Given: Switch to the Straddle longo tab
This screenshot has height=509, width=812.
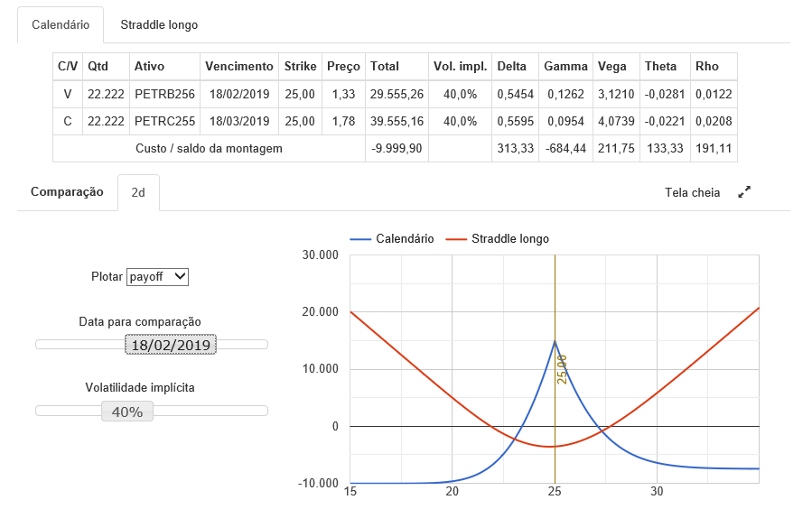Looking at the screenshot, I should point(159,24).
